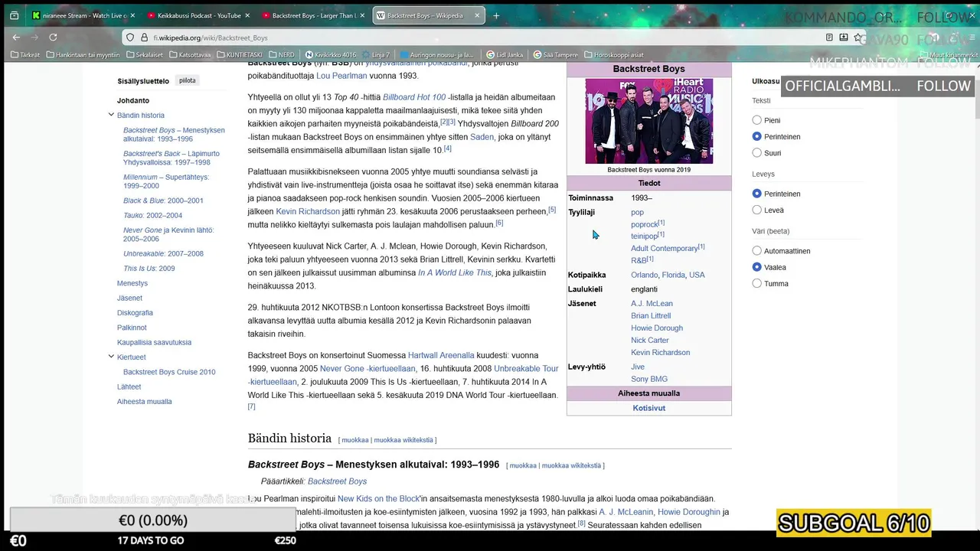
Task: Open the Kivikirkko 4016 bookmark
Action: pyautogui.click(x=330, y=55)
